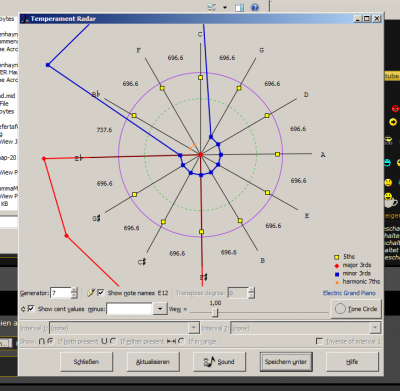Enable Inverse of Interval 1 checkbox
The image size is (400, 391).
tap(319, 341)
